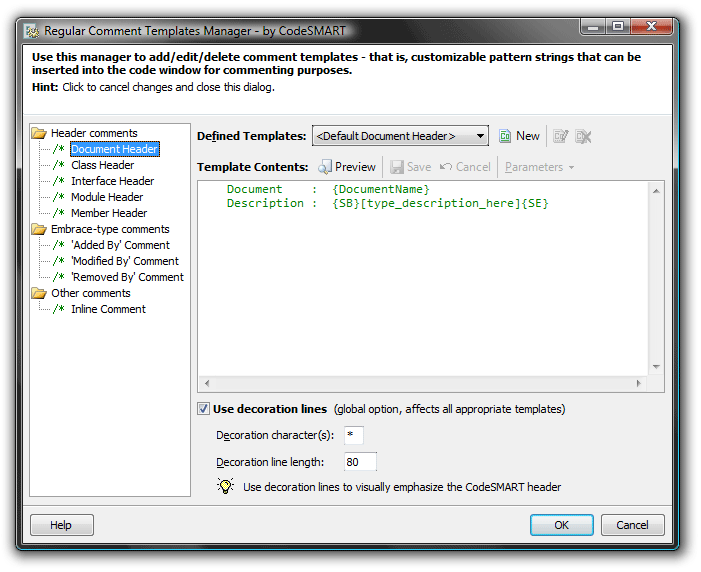Click the comment icon beside 'Added By' Comment
Image resolution: width=701 pixels, height=572 pixels.
point(59,245)
